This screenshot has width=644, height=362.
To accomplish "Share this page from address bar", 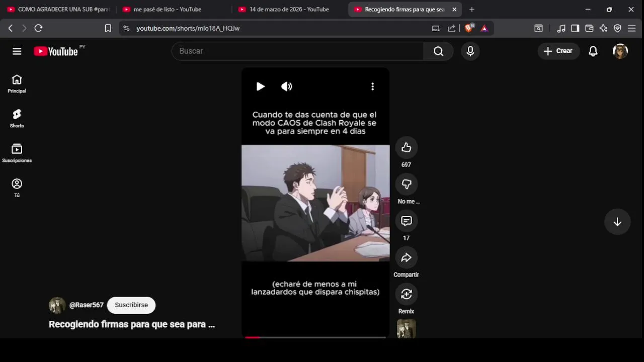I will click(451, 29).
